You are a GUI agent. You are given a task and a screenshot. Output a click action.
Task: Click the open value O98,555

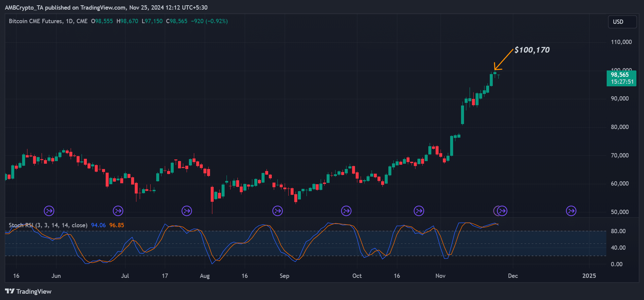click(102, 21)
